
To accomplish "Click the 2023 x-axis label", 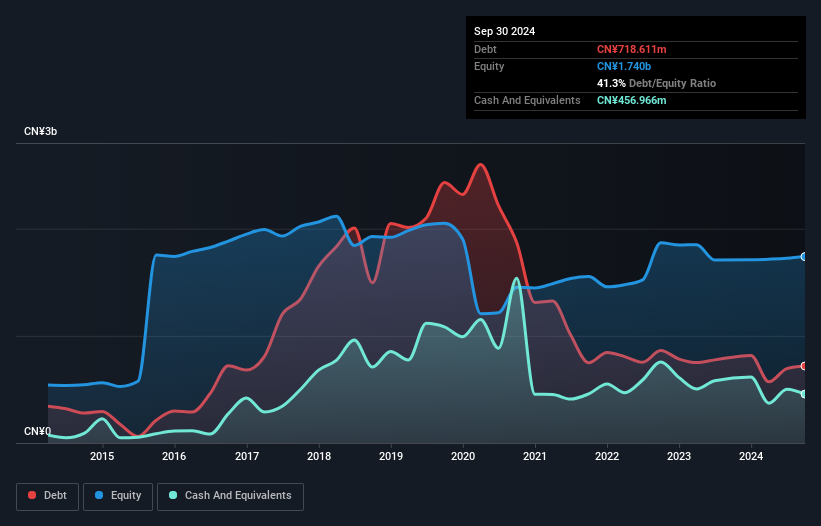I will [x=679, y=456].
